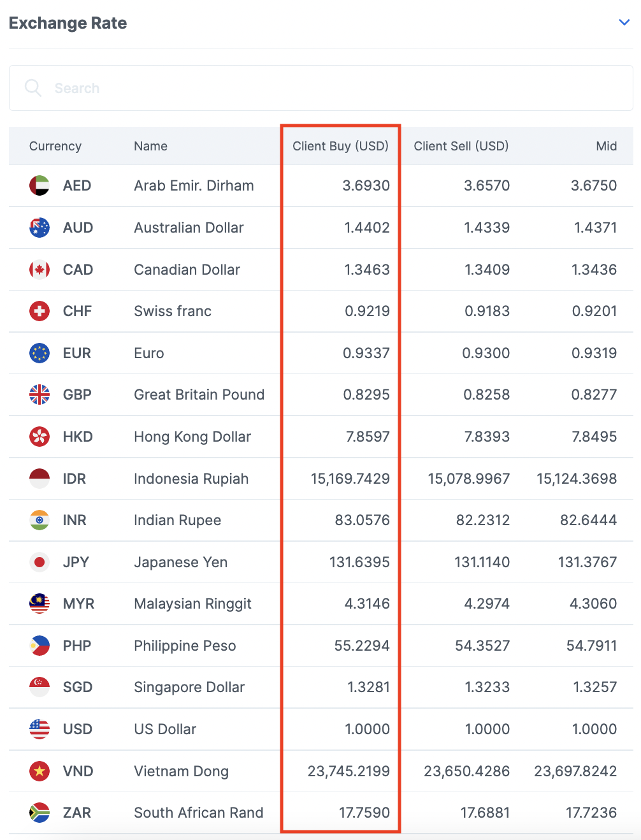Click the Mid column header
Screen dimensions: 641x840
click(x=607, y=146)
